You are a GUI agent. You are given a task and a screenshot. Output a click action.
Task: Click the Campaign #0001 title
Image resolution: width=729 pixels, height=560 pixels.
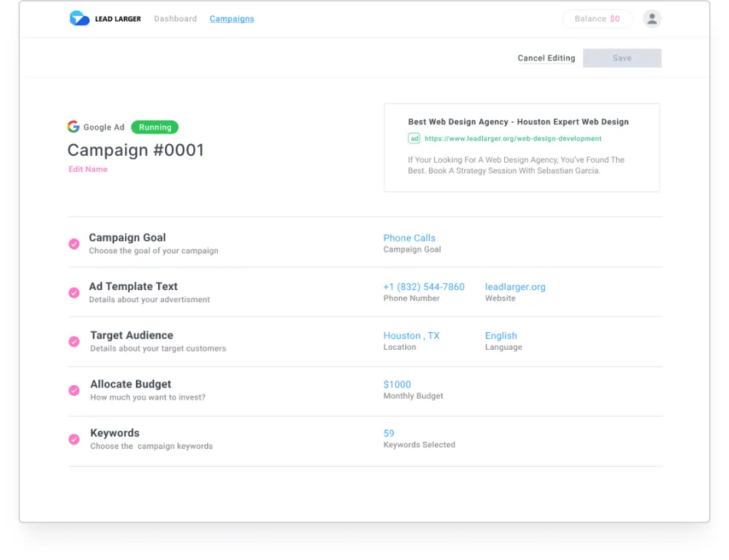point(136,150)
